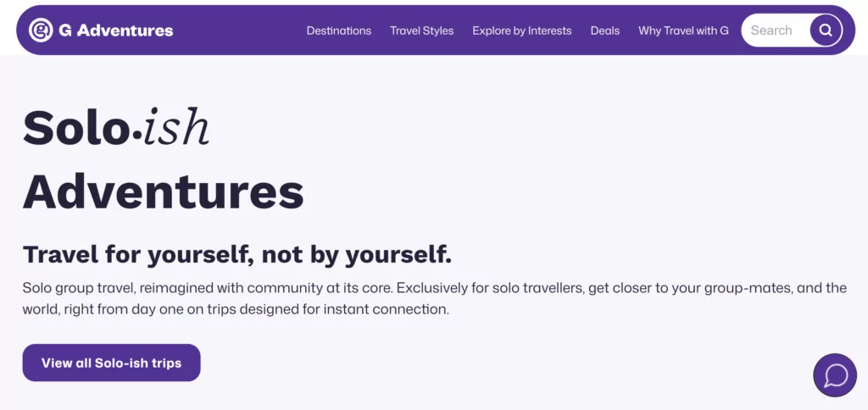This screenshot has width=868, height=410.
Task: Click the large Adventures heading line
Action: pyautogui.click(x=163, y=192)
